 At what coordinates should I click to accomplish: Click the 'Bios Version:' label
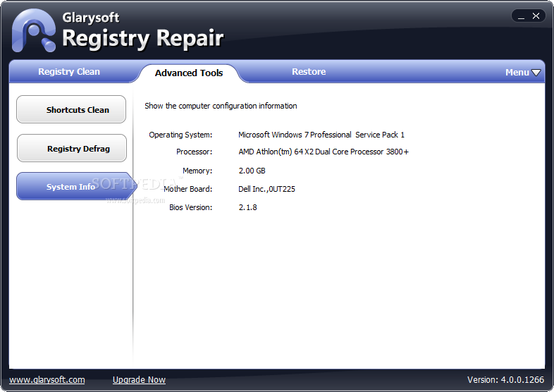tap(191, 207)
